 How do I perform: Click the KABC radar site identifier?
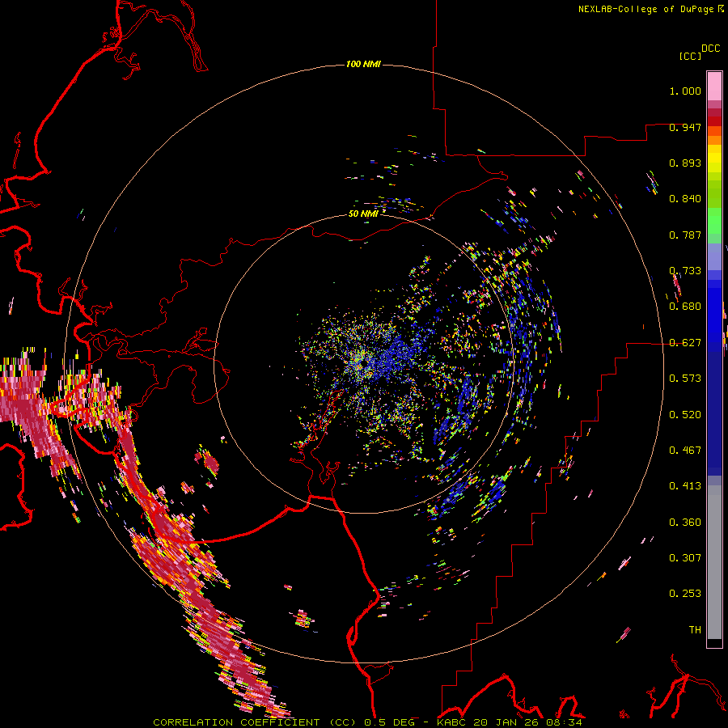coord(453,722)
